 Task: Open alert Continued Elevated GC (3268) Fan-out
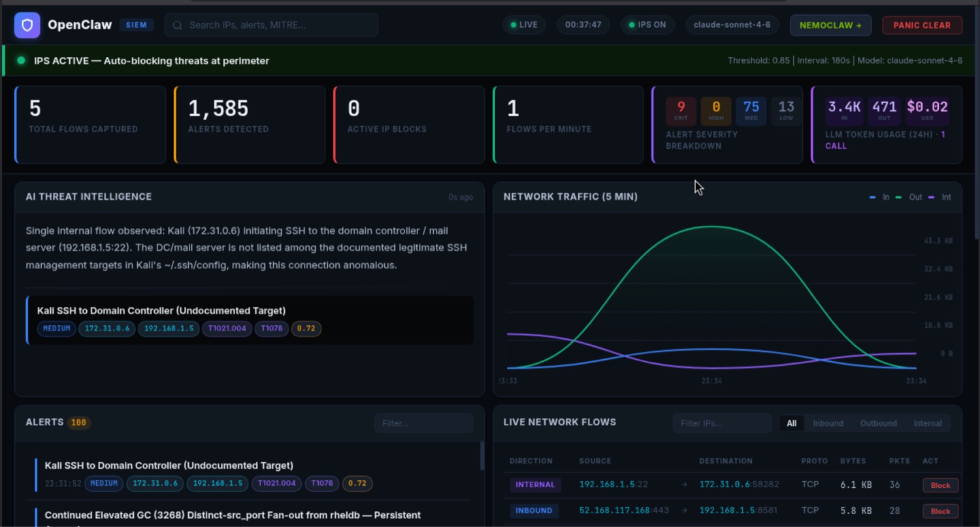[233, 515]
